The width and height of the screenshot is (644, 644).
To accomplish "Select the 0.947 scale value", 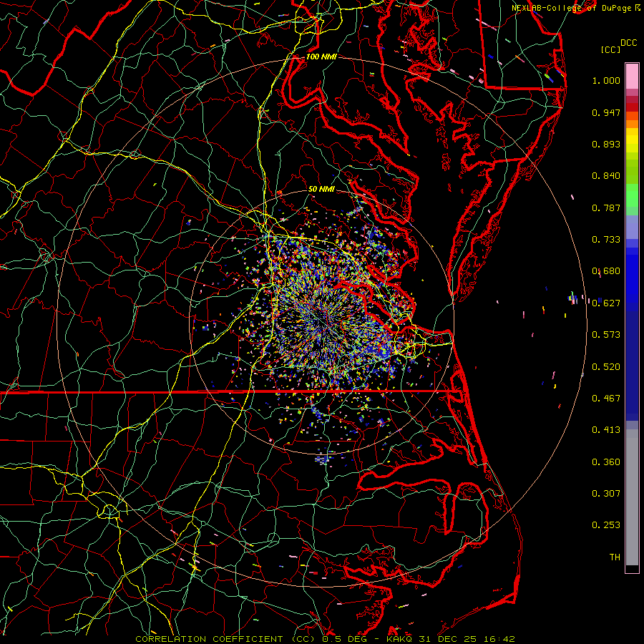I will 606,112.
